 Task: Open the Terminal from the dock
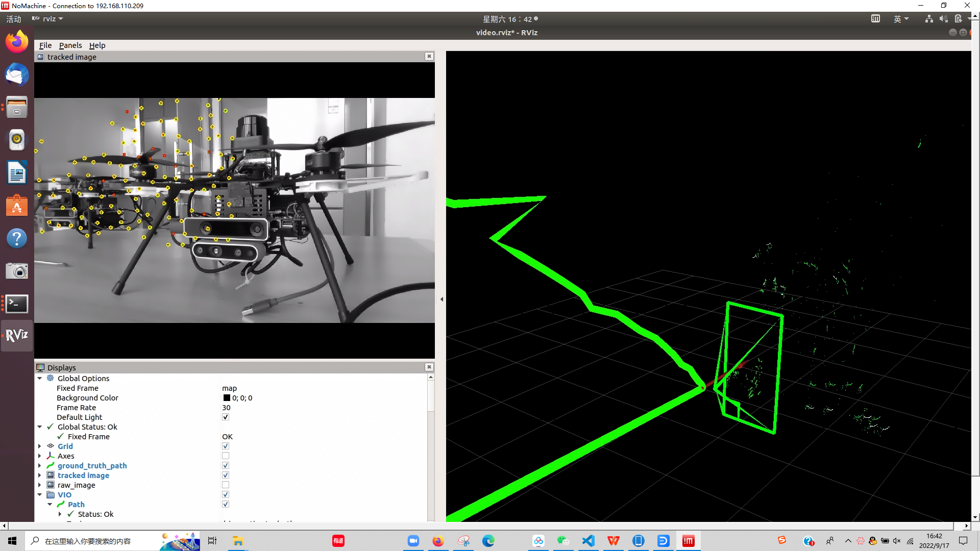pos(17,304)
